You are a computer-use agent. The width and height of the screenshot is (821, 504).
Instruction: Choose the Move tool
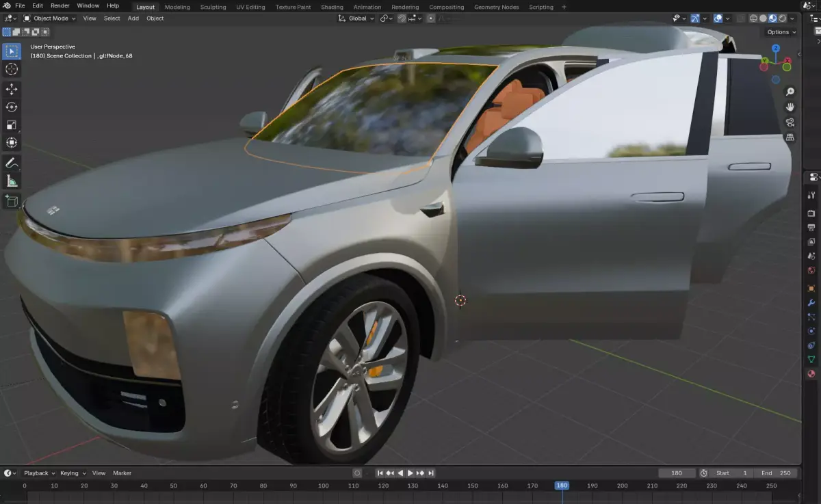(x=12, y=89)
